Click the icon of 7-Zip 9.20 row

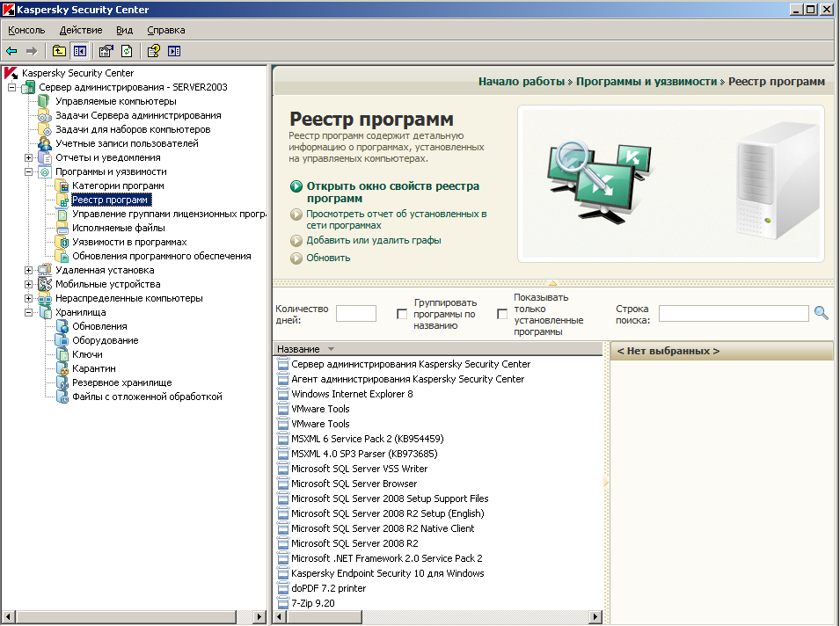[283, 603]
